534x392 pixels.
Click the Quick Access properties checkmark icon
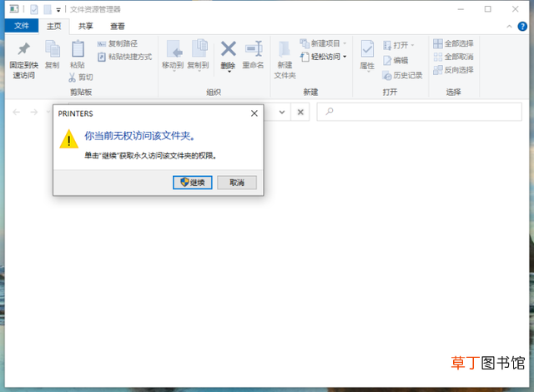pos(34,9)
